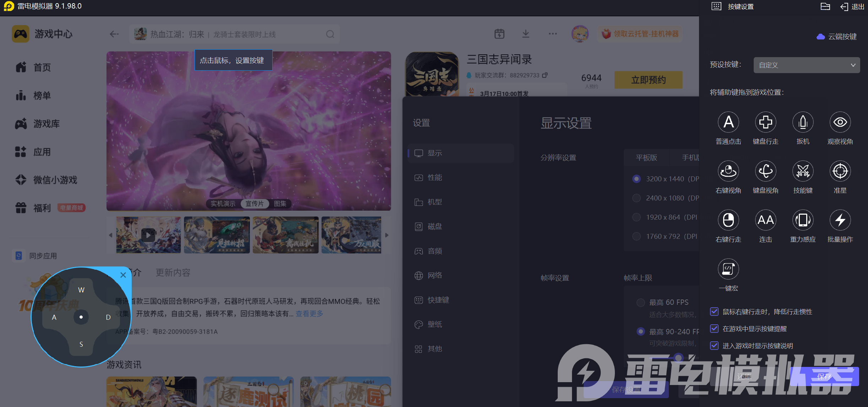This screenshot has height=407, width=868.
Task: Select the 批量操作 lightning icon
Action: click(x=840, y=220)
